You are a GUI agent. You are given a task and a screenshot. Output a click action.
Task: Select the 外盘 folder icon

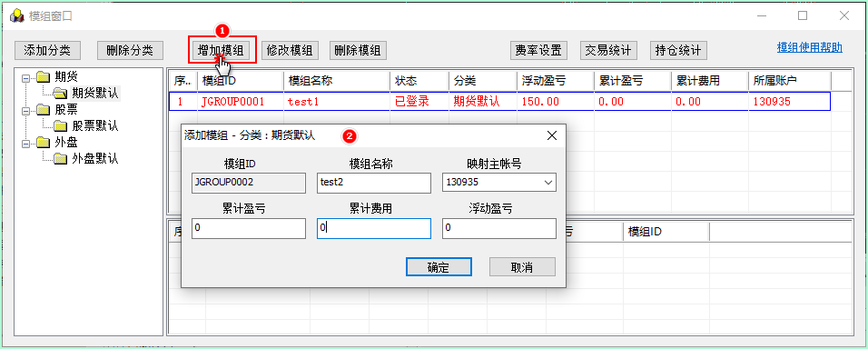(44, 143)
